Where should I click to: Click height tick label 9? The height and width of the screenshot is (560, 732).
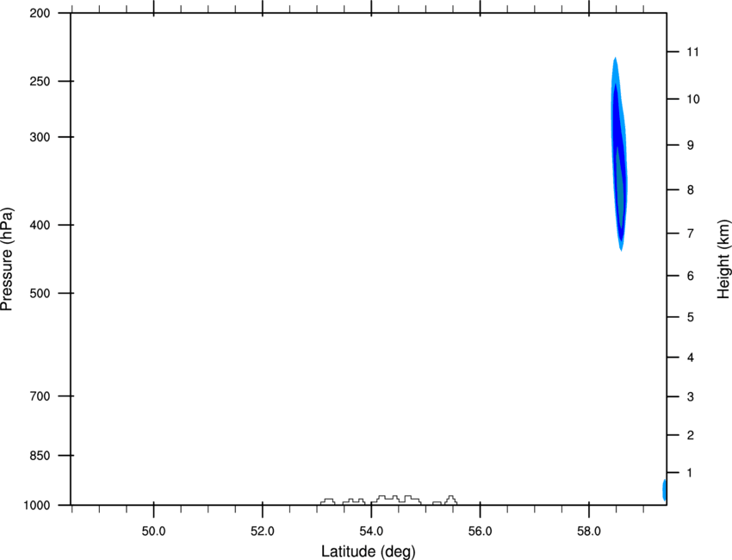click(x=691, y=146)
